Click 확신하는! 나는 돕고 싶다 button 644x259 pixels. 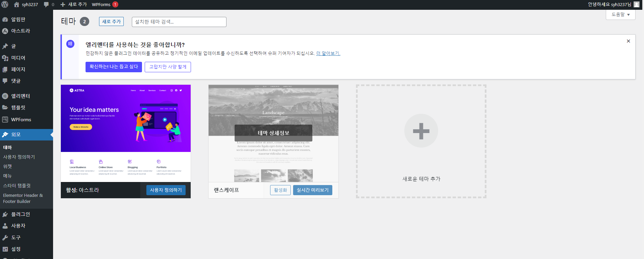[x=114, y=67]
